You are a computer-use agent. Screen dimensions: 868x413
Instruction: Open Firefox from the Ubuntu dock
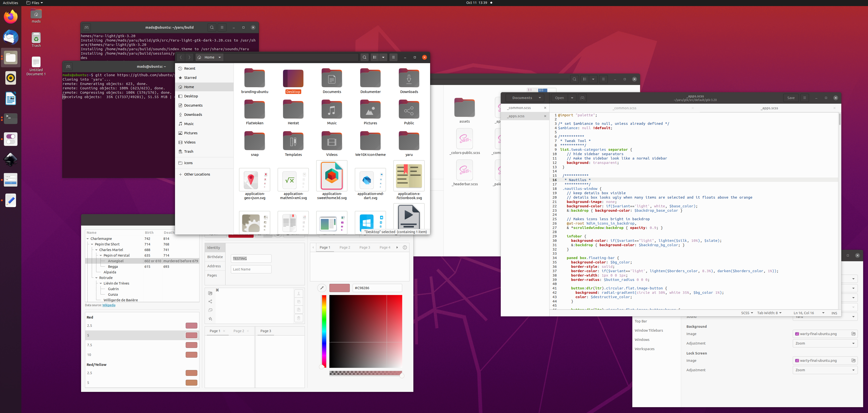point(11,17)
